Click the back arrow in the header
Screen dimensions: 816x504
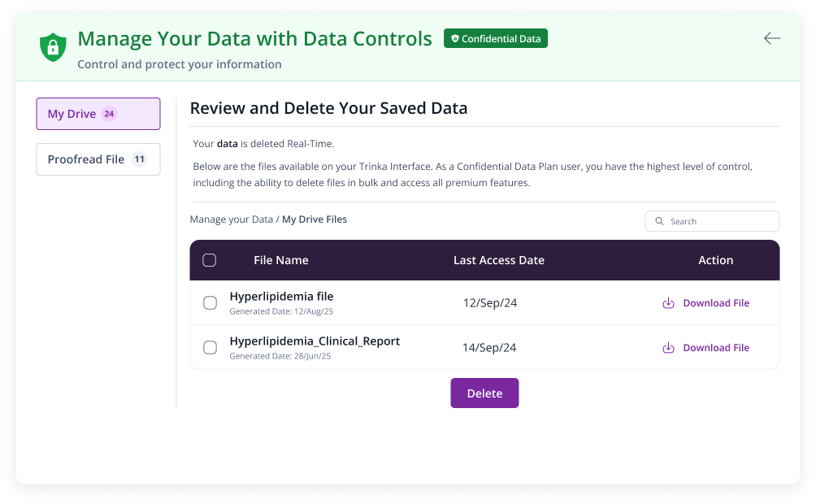point(771,37)
